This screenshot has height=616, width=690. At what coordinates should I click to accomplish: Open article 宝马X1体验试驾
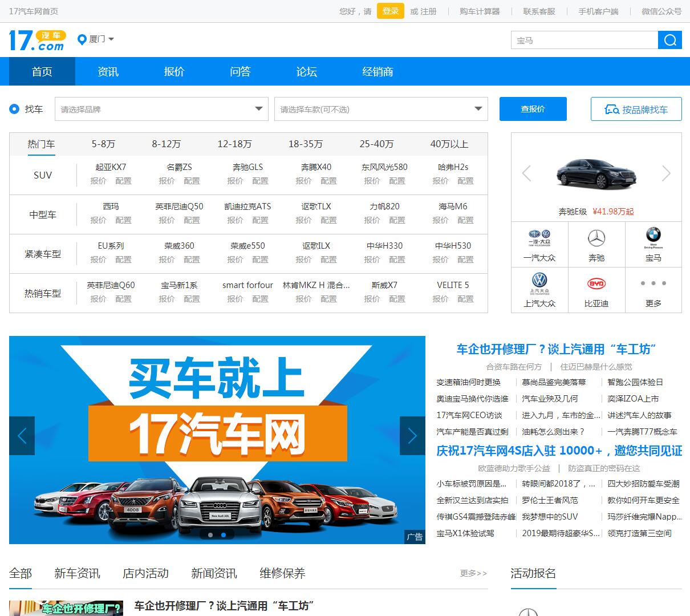coord(465,533)
